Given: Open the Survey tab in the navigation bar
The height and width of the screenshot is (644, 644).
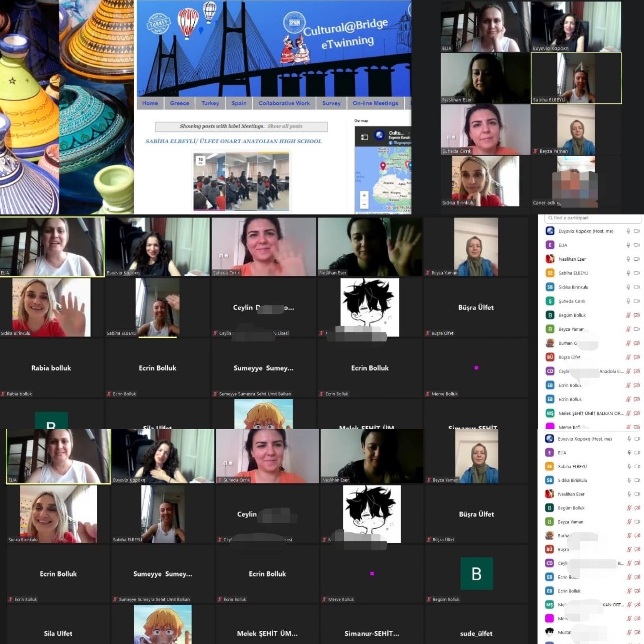Looking at the screenshot, I should coord(331,103).
